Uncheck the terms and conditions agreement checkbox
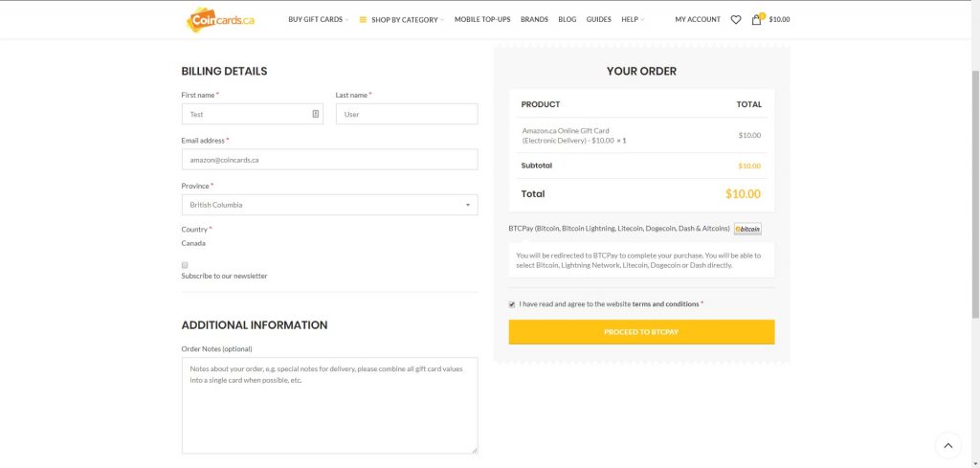Screen dimensions: 980x468 coord(512,304)
